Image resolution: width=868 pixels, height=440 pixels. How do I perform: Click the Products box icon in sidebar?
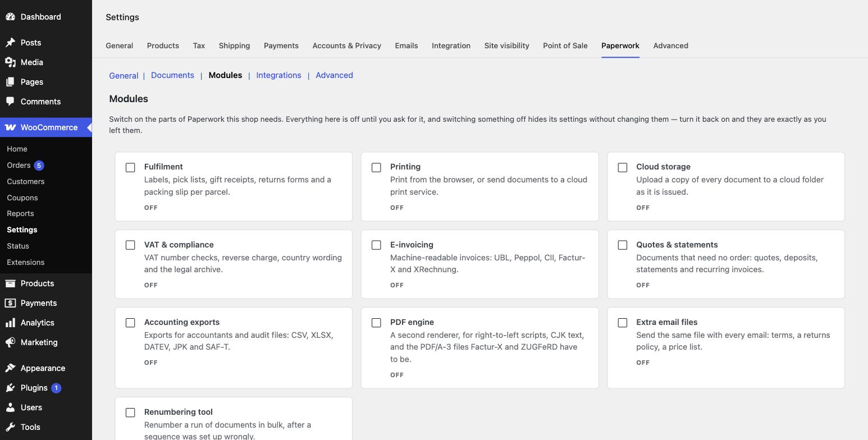pyautogui.click(x=10, y=283)
